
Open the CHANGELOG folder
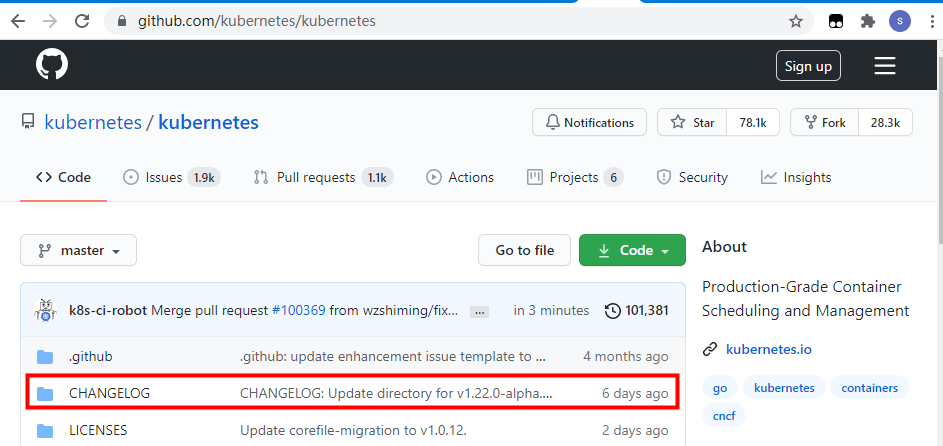pyautogui.click(x=109, y=394)
